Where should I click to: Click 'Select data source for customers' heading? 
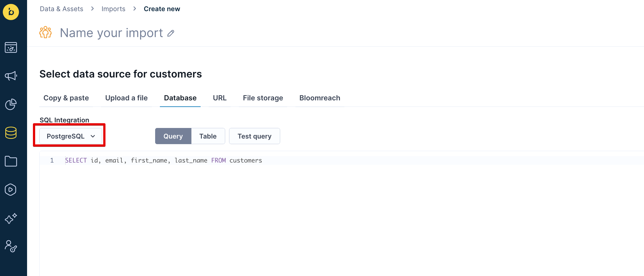[x=121, y=74]
